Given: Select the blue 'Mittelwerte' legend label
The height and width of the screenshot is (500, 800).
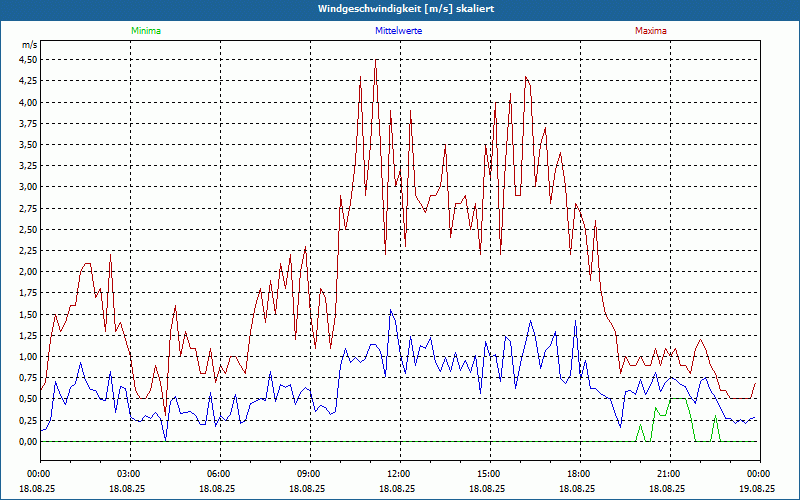Looking at the screenshot, I should point(398,31).
